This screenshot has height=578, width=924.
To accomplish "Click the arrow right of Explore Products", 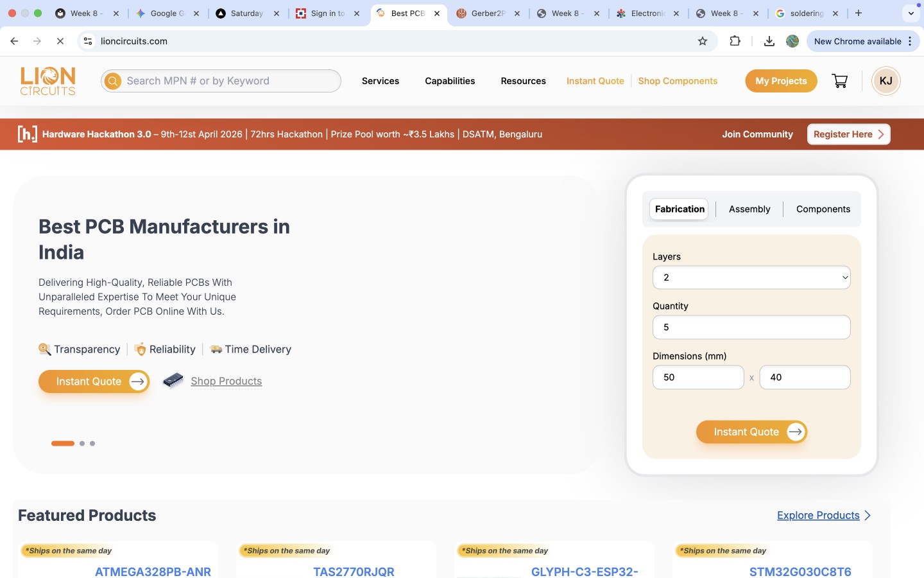I will tap(868, 516).
